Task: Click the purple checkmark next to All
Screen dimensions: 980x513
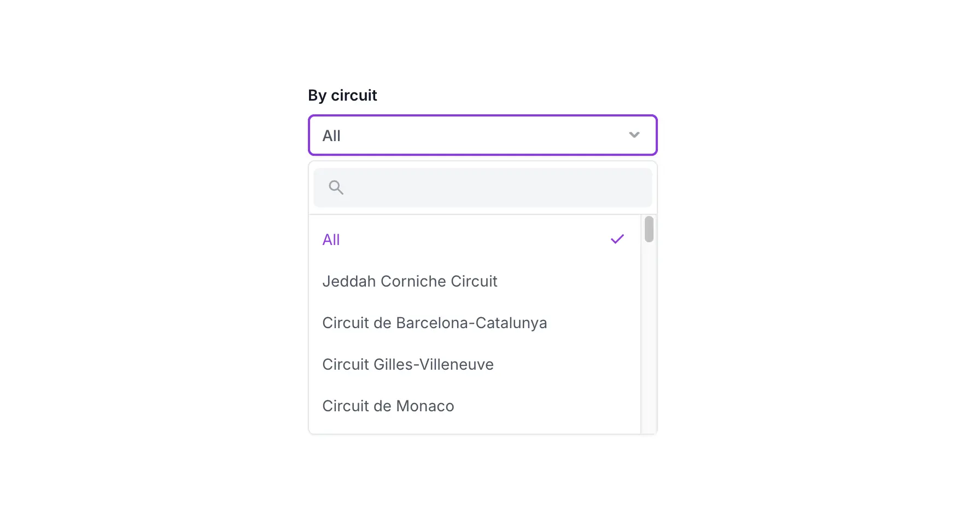Action: 617,239
